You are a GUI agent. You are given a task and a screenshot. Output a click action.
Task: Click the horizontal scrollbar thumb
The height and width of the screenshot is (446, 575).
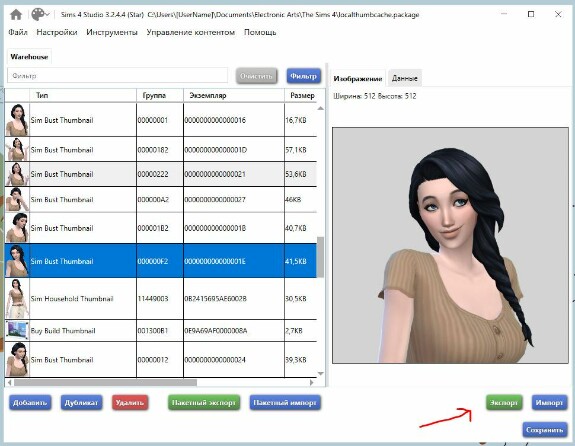tap(105, 383)
